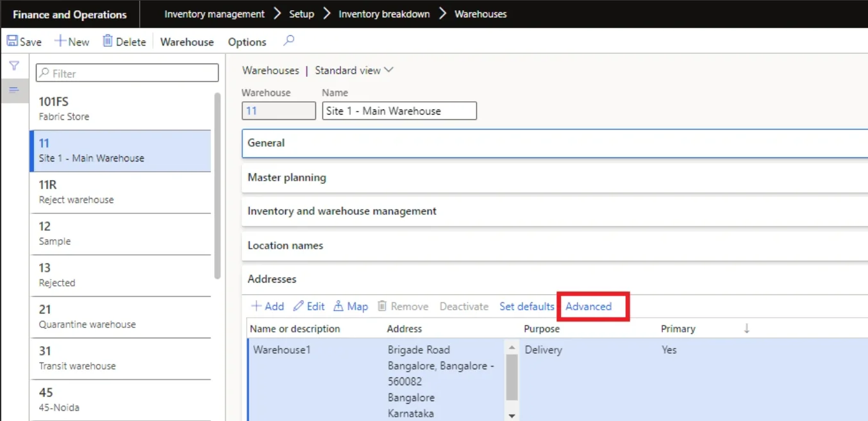Viewport: 868px width, 421px height.
Task: Open Advanced address options
Action: (588, 306)
